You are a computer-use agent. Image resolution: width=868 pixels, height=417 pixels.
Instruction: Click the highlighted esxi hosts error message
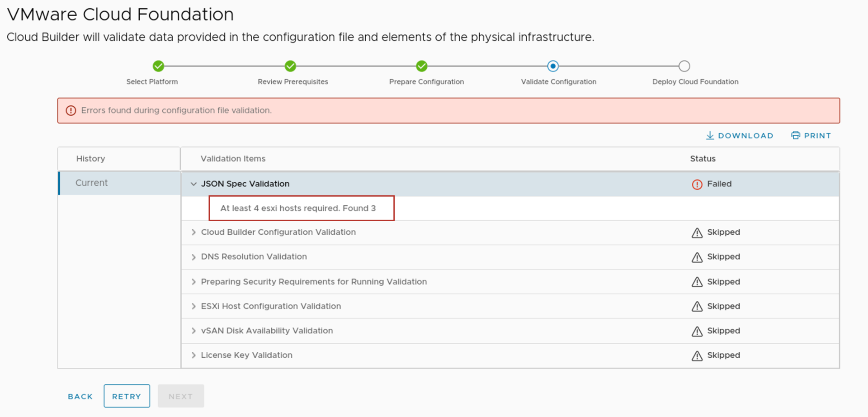[x=301, y=208]
